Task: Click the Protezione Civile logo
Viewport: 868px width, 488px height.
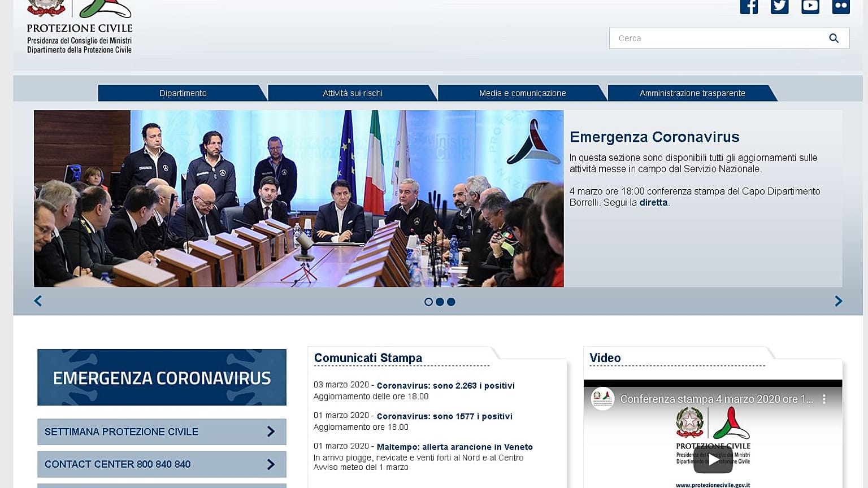Action: point(80,27)
